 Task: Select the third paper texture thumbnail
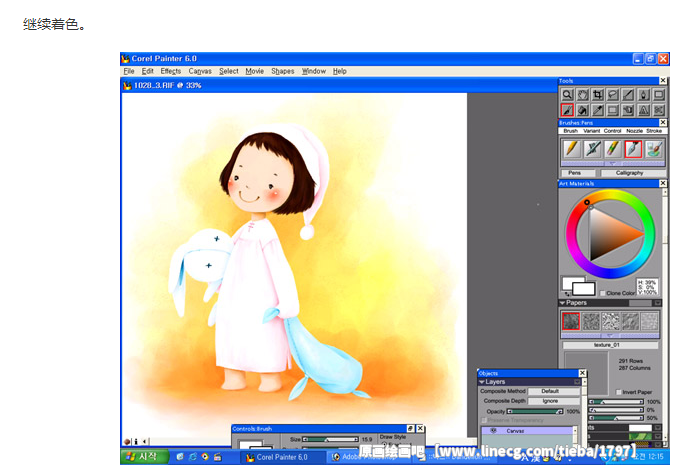tap(611, 322)
